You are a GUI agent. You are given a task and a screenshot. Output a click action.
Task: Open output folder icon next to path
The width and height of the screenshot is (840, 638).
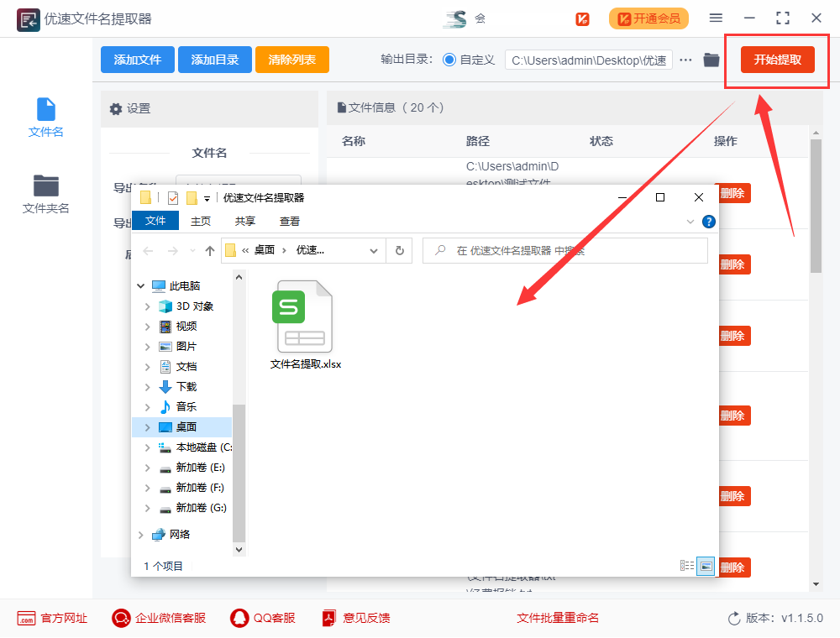click(711, 60)
